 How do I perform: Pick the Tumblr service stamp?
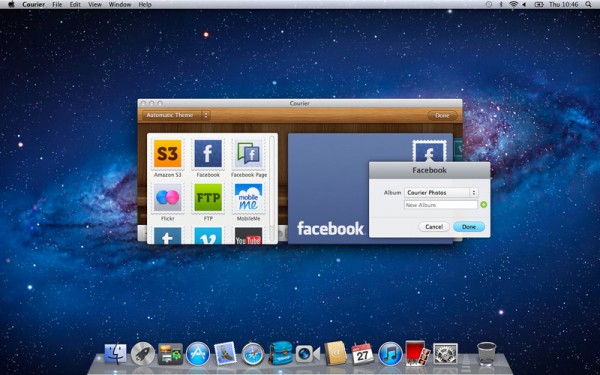[x=168, y=235]
